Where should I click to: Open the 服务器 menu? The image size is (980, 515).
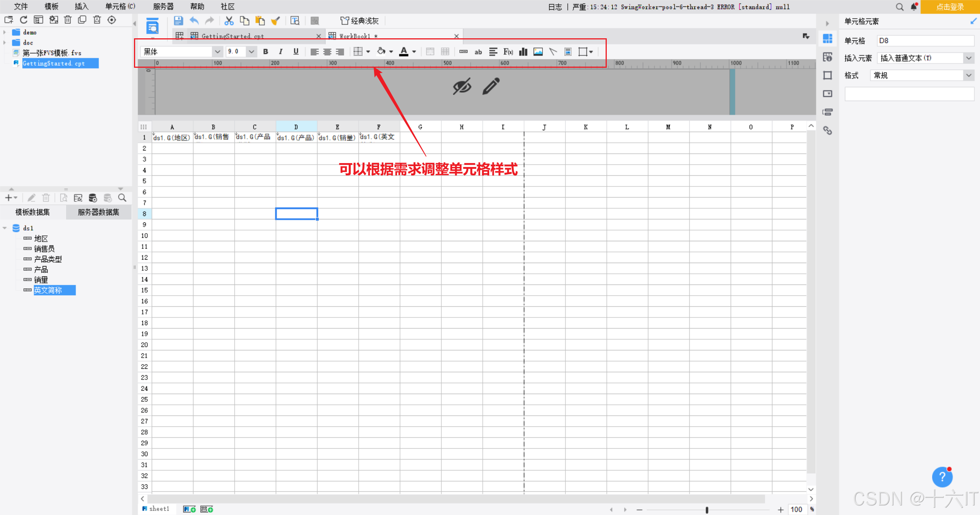pos(163,7)
